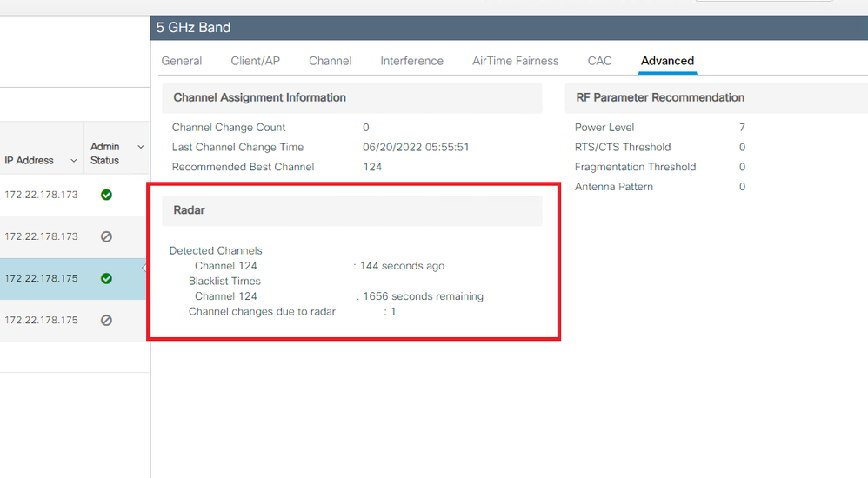
Task: Select the second 172.22.178.173 IP address next to the disabled icon
Action: pos(41,236)
